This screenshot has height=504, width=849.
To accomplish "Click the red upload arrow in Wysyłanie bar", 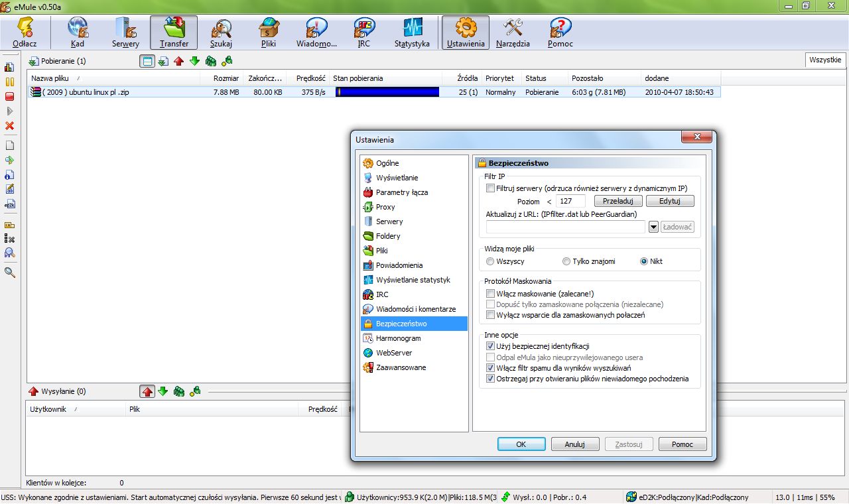I will (x=147, y=391).
